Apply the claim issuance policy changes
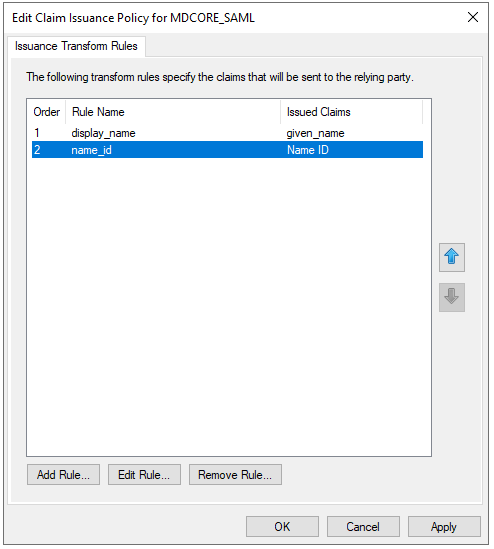The width and height of the screenshot is (494, 549). 444,527
